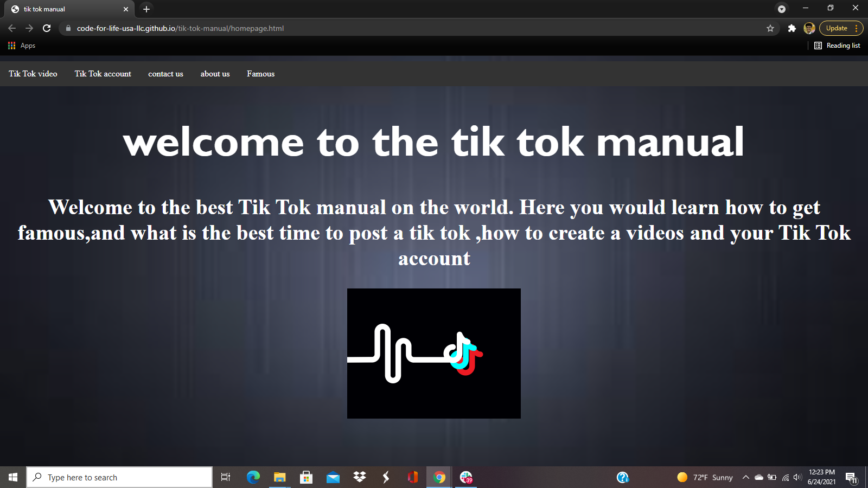Launch Microsoft Office from the taskbar
The image size is (868, 488).
412,477
